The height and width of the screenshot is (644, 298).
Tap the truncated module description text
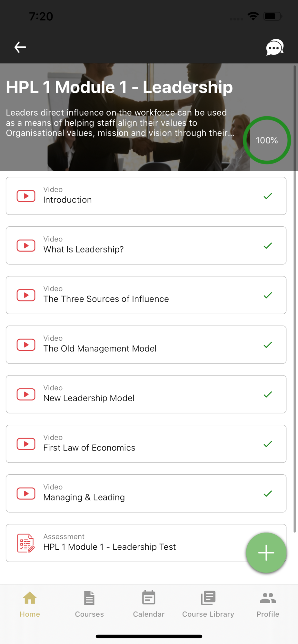[x=120, y=123]
